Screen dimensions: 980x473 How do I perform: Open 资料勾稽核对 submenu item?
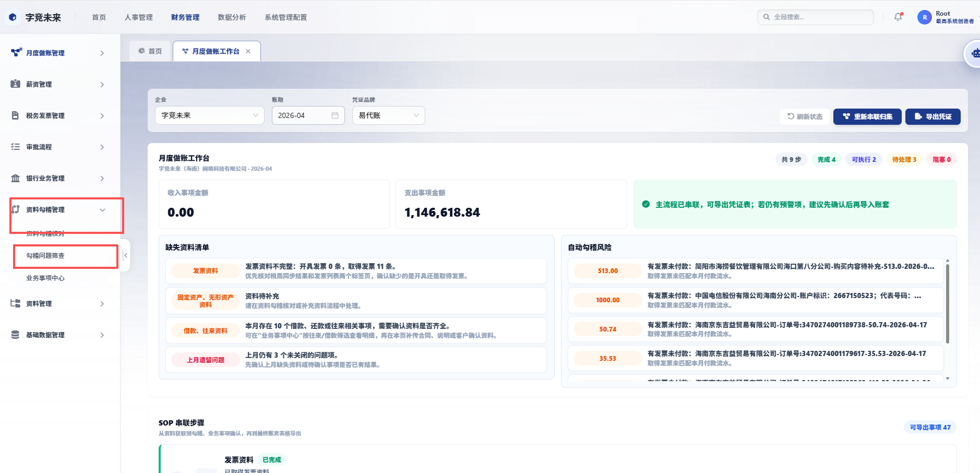pyautogui.click(x=45, y=233)
